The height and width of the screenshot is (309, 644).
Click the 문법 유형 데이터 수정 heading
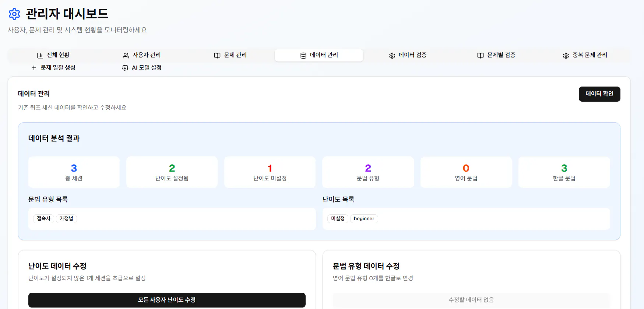pyautogui.click(x=366, y=266)
